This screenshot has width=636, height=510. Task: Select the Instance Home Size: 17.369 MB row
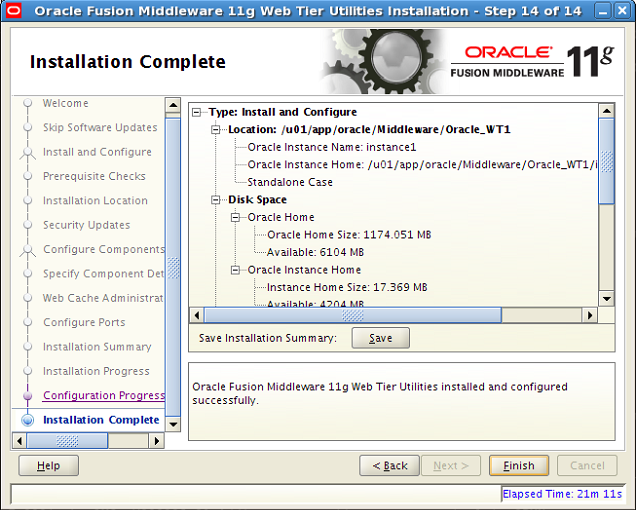(347, 287)
